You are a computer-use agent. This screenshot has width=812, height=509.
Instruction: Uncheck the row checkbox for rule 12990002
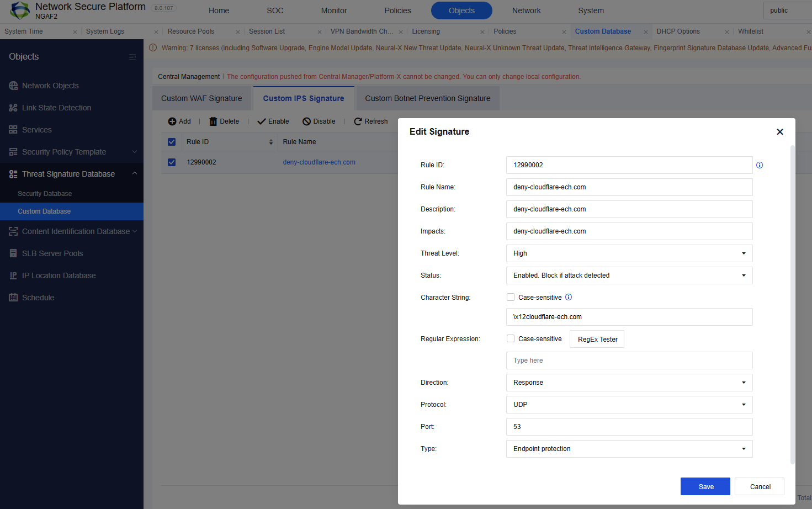pyautogui.click(x=172, y=162)
